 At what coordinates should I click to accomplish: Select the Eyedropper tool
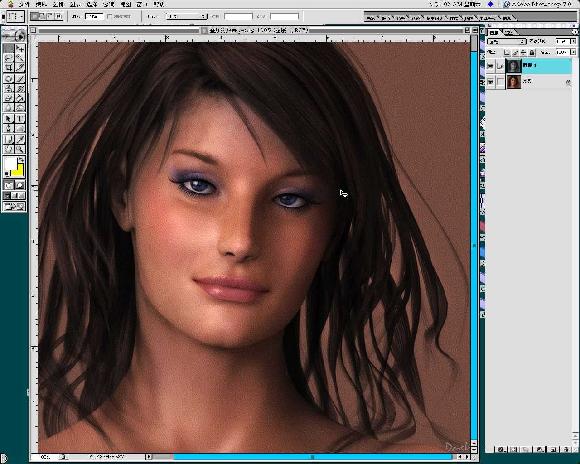pyautogui.click(x=20, y=139)
